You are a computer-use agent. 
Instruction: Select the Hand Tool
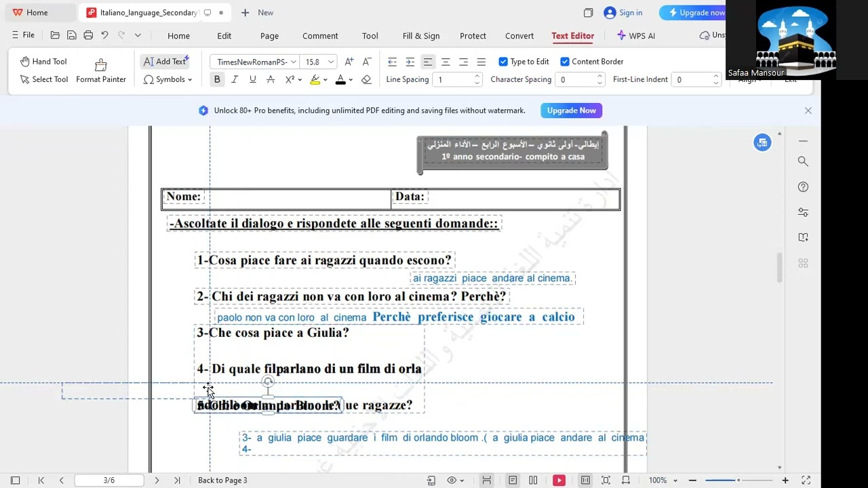(43, 62)
